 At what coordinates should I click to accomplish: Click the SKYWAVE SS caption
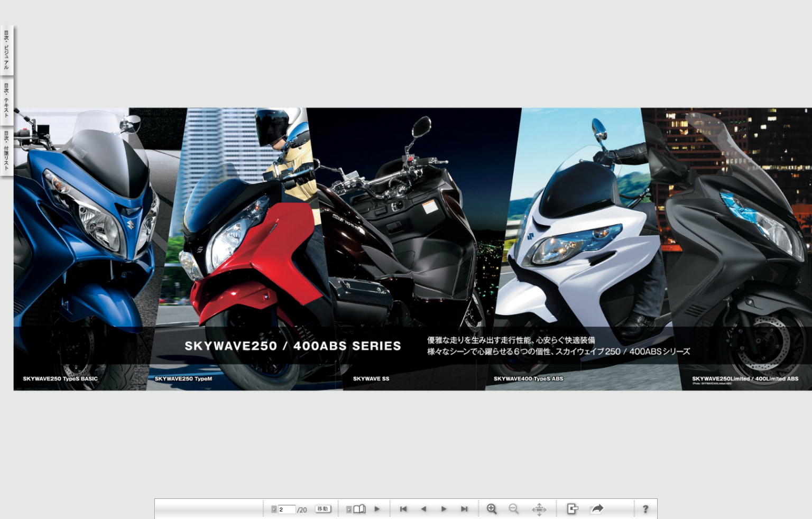(371, 379)
